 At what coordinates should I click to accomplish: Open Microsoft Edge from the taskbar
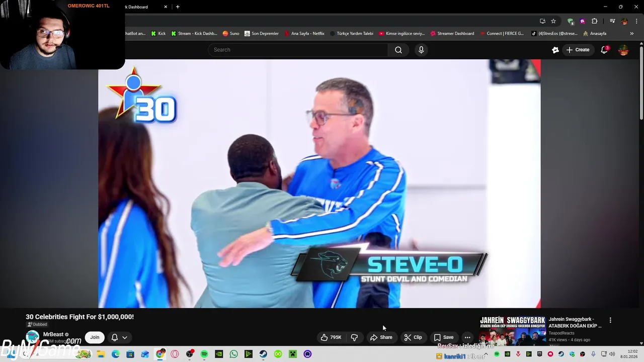(x=115, y=354)
